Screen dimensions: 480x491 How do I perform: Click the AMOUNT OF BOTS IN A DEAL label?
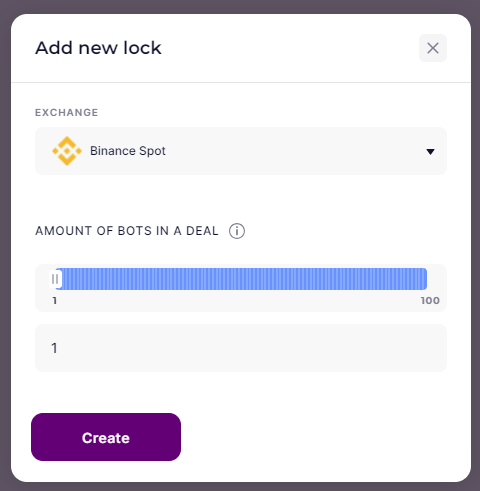point(127,231)
